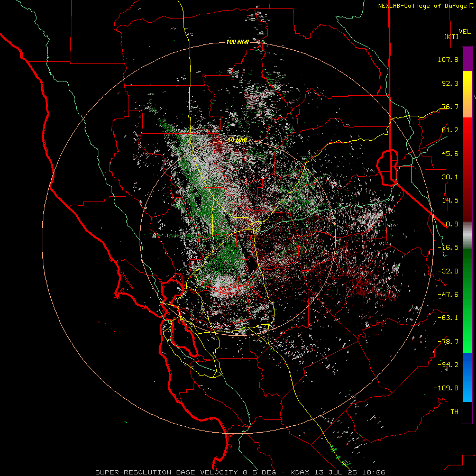Image resolution: width=476 pixels, height=476 pixels.
Task: Pick the gray near-zero segment of the color bar
Action: click(467, 235)
